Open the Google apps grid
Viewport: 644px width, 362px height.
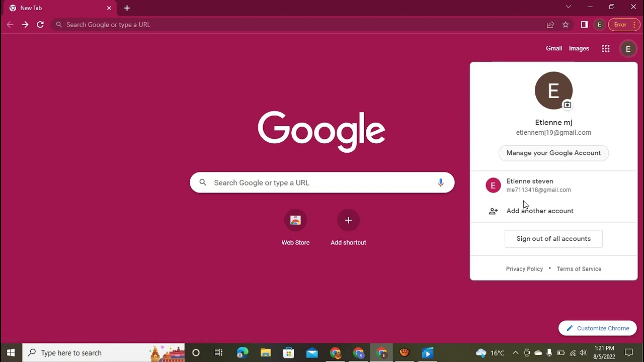606,49
